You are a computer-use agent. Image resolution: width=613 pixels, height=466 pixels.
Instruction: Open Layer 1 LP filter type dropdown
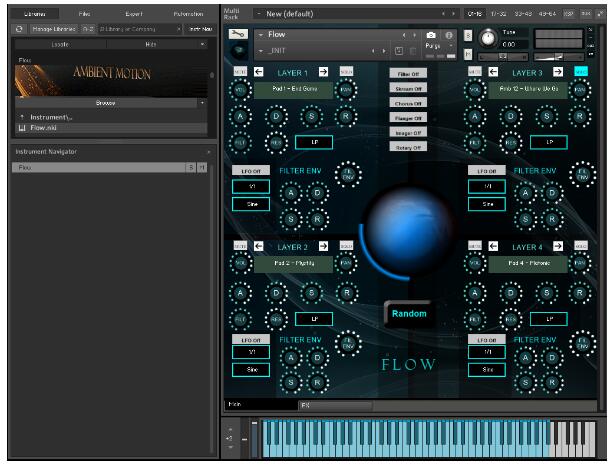pos(314,143)
